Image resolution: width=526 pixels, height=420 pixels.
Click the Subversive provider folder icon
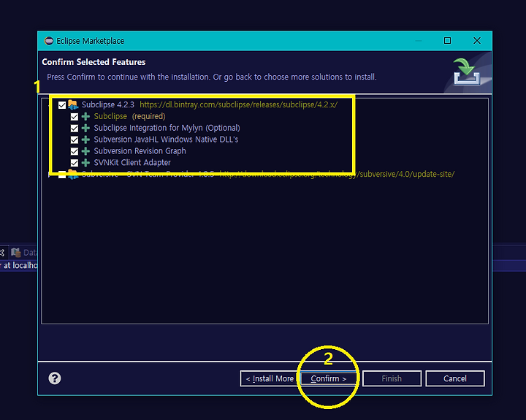[x=73, y=175]
